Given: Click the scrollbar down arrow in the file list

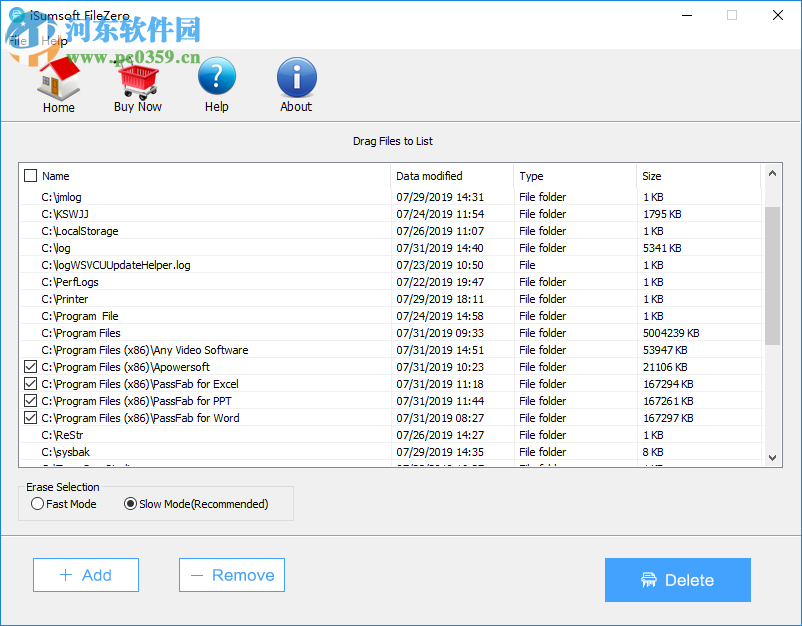Looking at the screenshot, I should point(772,458).
